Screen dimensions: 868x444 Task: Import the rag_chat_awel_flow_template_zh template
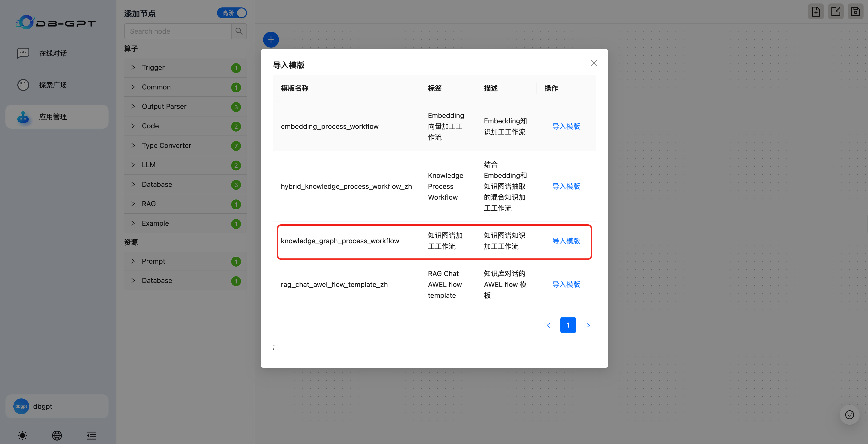tap(566, 284)
